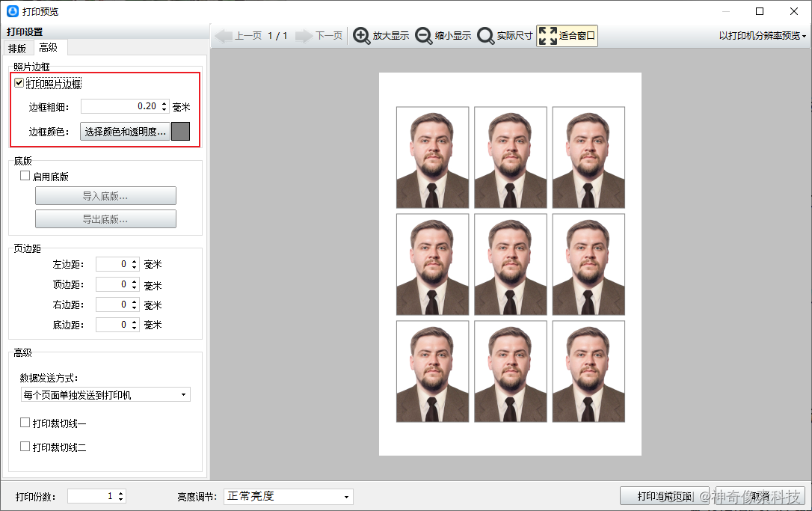This screenshot has width=812, height=511.
Task: Show 实际尺寸 actual size view
Action: click(x=505, y=36)
